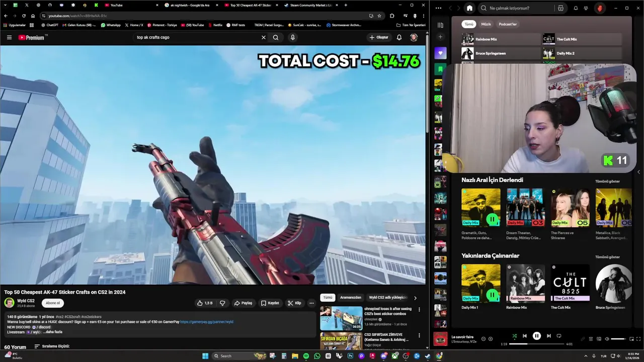Open options for the ohnepixel video
The width and height of the screenshot is (644, 362).
[419, 310]
